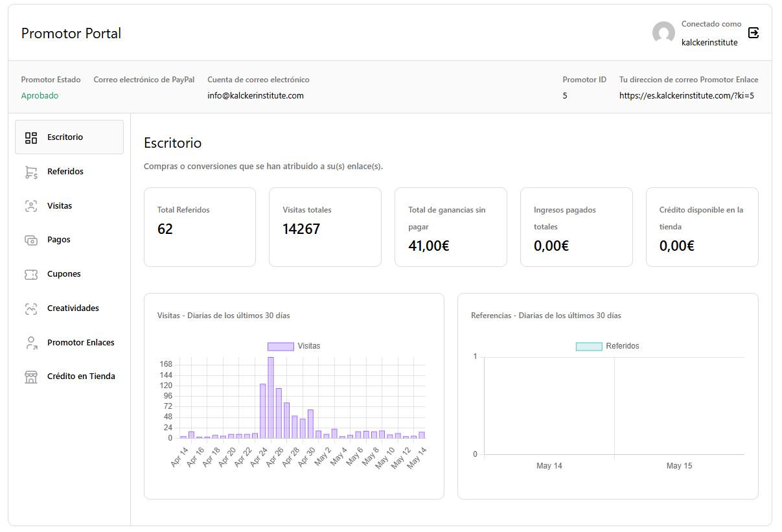
Task: Click the Referidos shopping cart icon
Action: tap(31, 172)
